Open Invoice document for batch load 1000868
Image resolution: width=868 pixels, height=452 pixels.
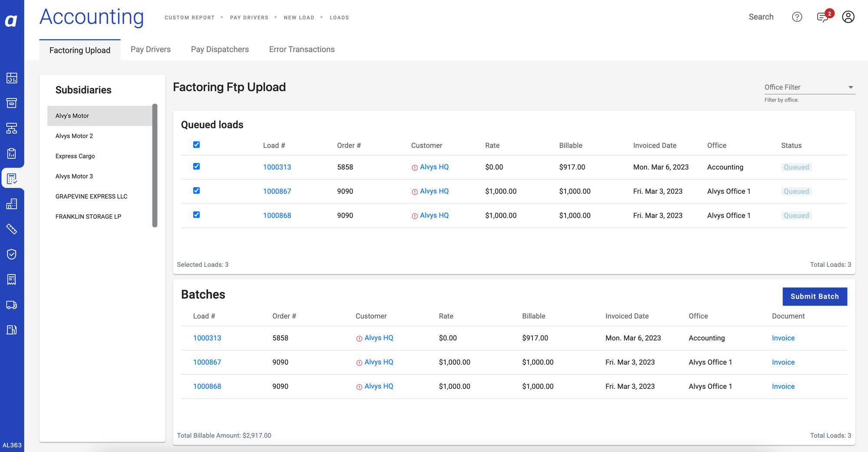783,387
